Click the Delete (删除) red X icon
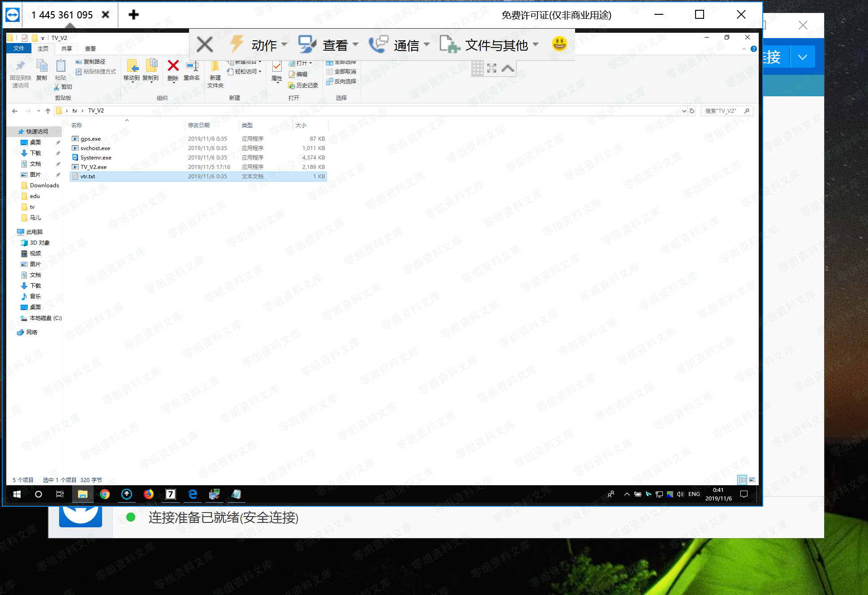 (173, 66)
